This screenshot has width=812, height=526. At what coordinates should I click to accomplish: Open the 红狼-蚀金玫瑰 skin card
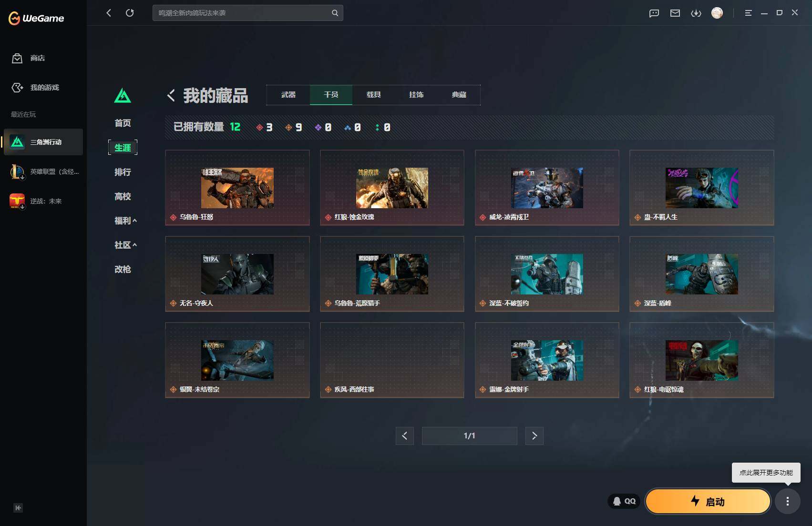(392, 188)
